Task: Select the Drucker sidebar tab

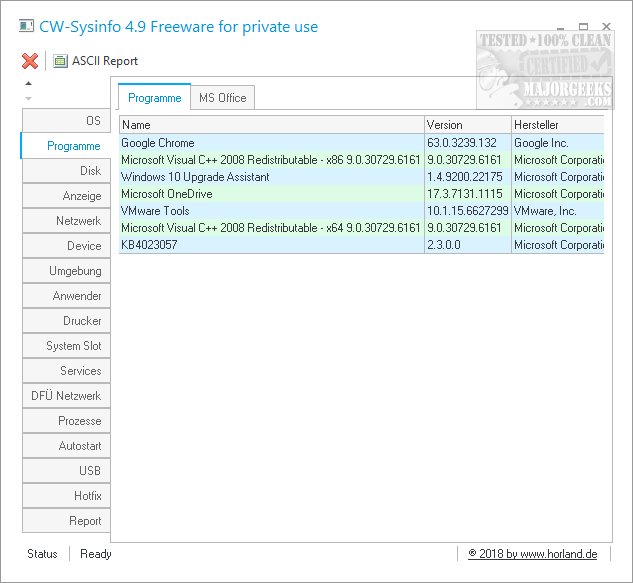Action: (x=65, y=321)
